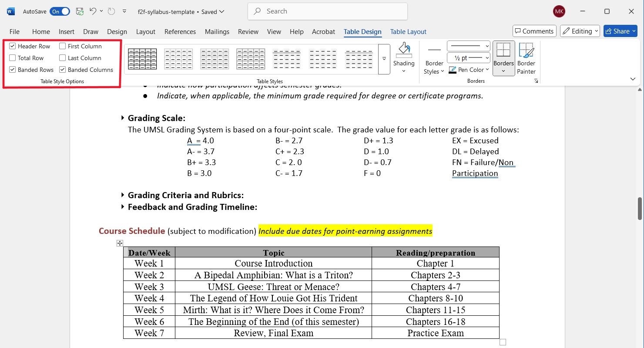Select the third table style thumbnail

click(x=215, y=59)
